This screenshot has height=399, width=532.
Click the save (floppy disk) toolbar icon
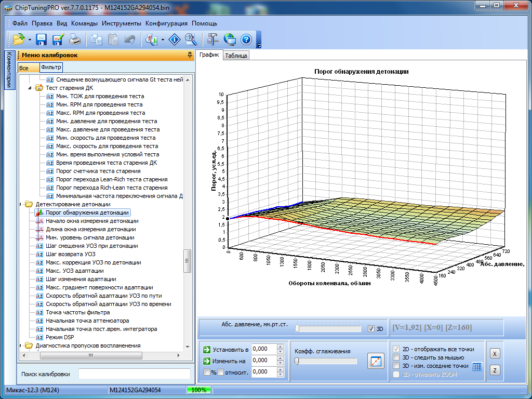(42, 39)
